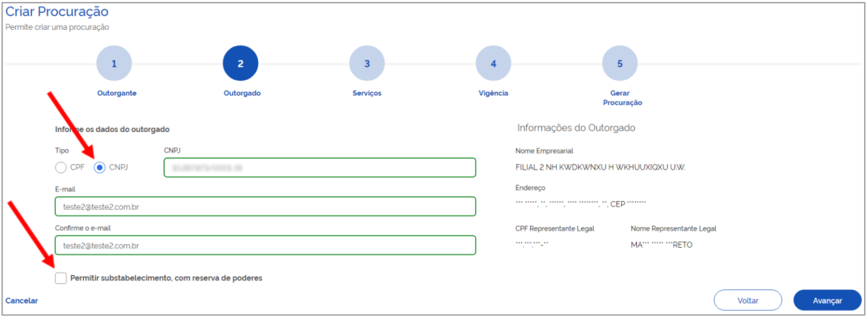Click the masked name MA*** ***RETO

(662, 245)
